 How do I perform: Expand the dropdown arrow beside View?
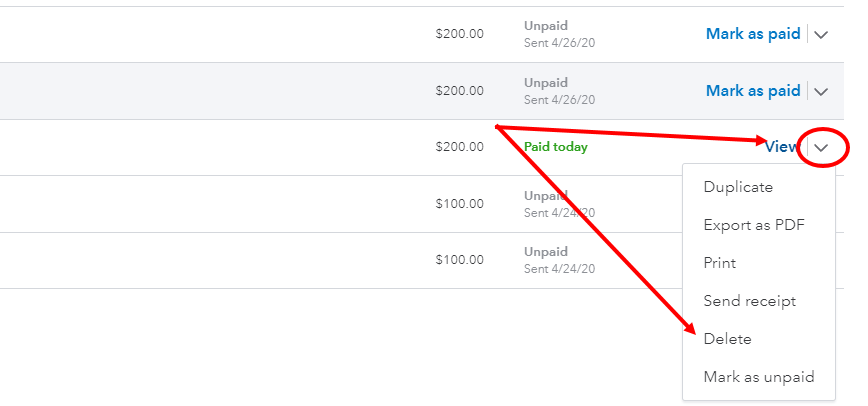(821, 148)
